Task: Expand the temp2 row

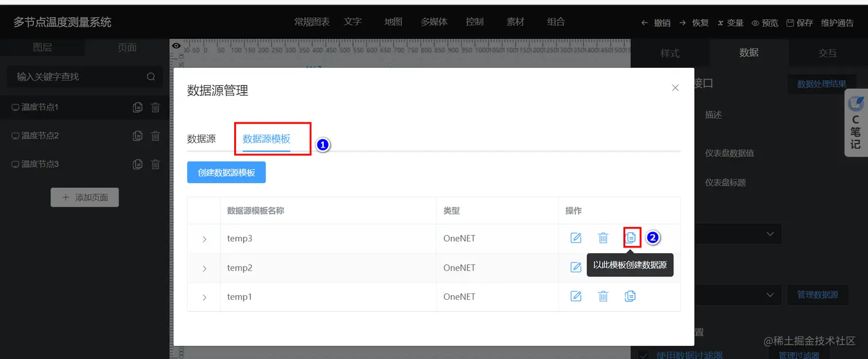Action: click(204, 268)
